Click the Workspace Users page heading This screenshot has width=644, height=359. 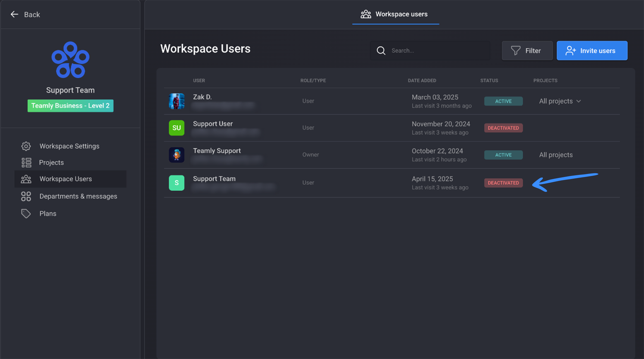click(x=205, y=49)
